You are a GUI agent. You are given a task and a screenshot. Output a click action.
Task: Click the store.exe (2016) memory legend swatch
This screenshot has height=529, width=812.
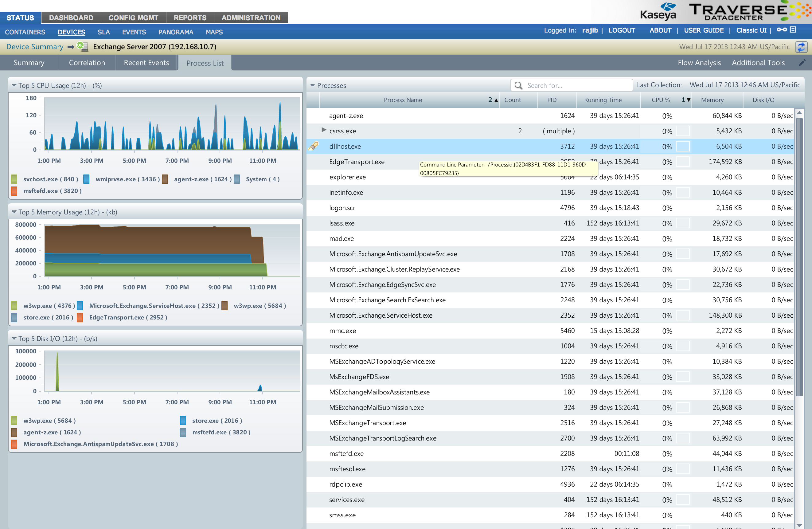14,317
